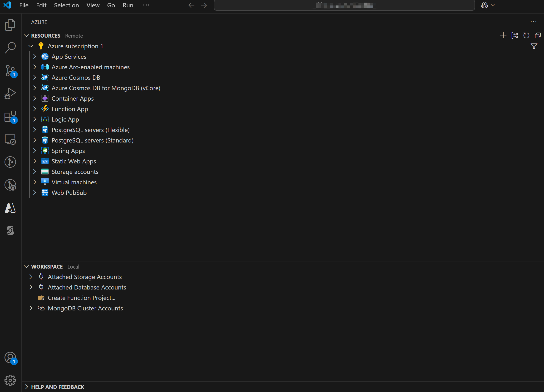Viewport: 544px width, 392px height.
Task: Select the Azure logo in activity bar
Action: [x=10, y=208]
